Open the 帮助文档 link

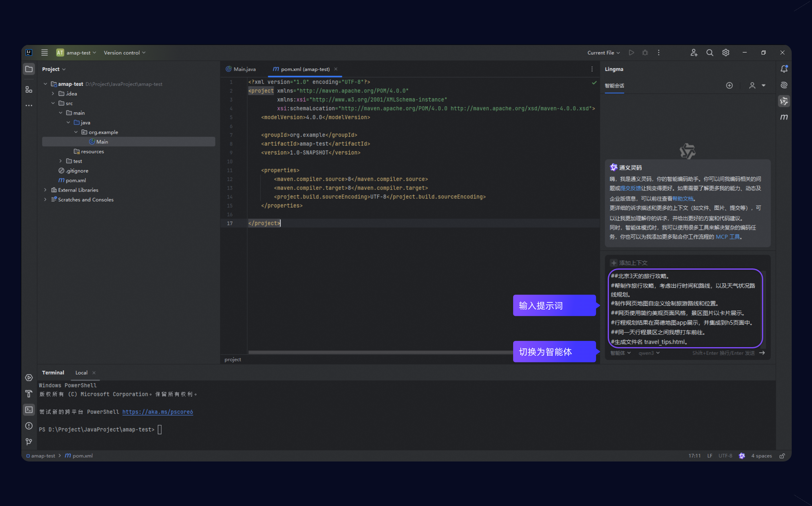coord(683,198)
